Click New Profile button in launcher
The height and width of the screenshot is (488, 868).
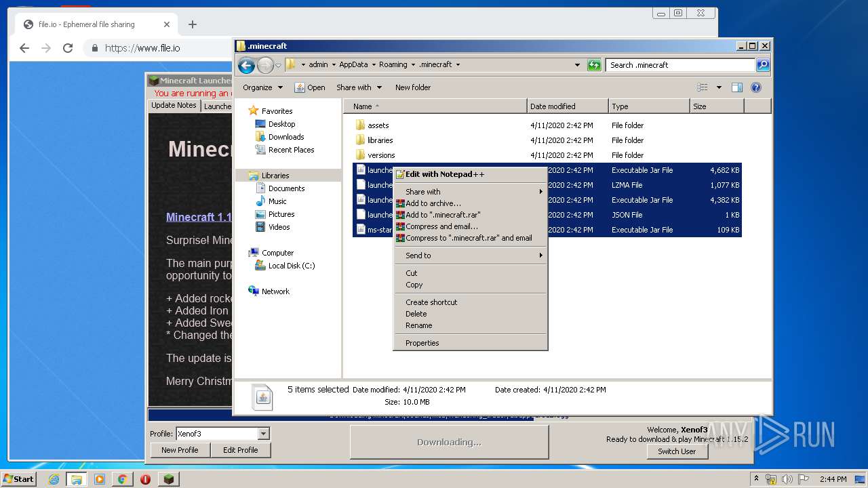click(180, 450)
